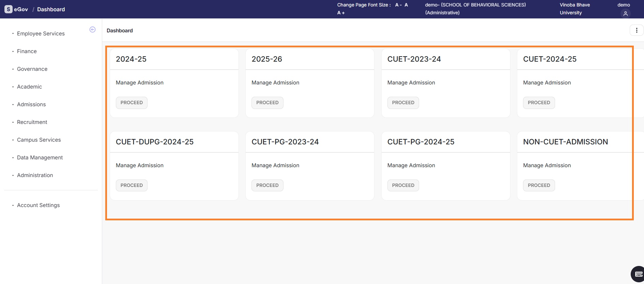Select Recruitment in the sidebar
This screenshot has width=644, height=284.
pyautogui.click(x=32, y=122)
